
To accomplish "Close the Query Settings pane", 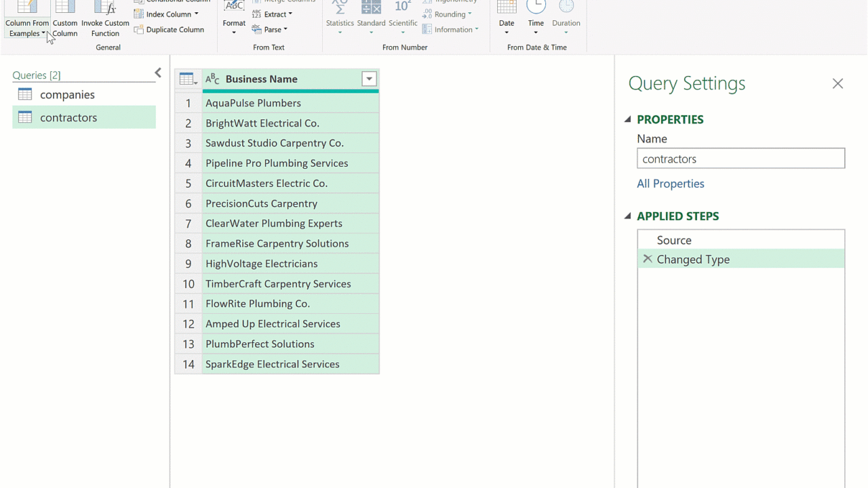I will click(837, 83).
